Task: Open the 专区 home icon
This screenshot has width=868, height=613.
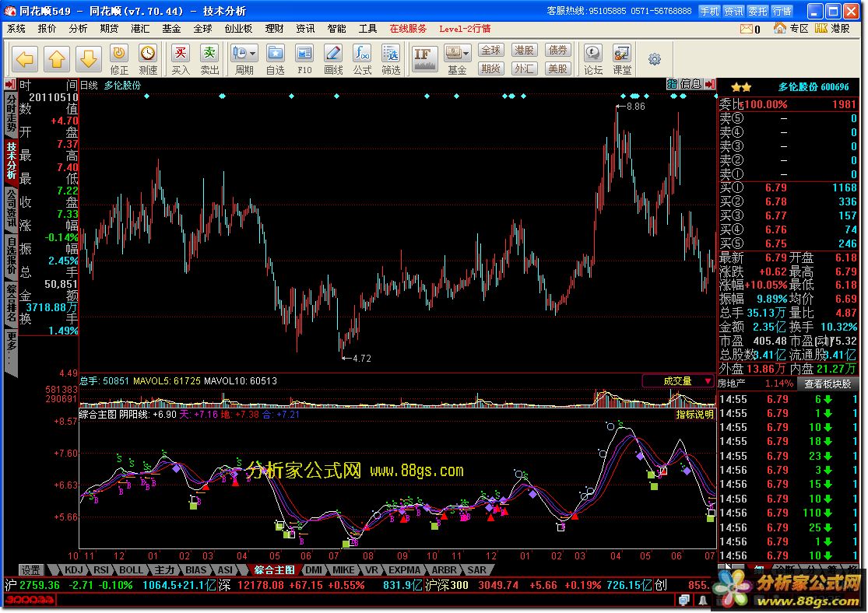Action: pyautogui.click(x=791, y=28)
